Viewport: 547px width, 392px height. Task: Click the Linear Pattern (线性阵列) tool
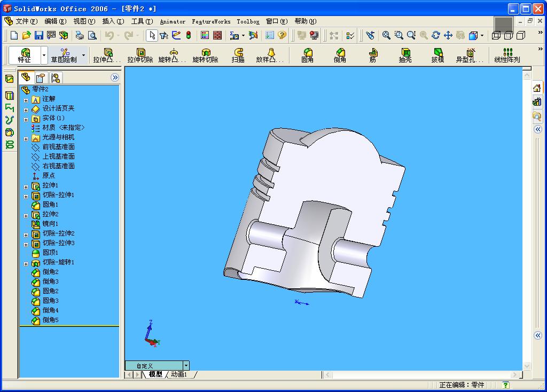[507, 56]
